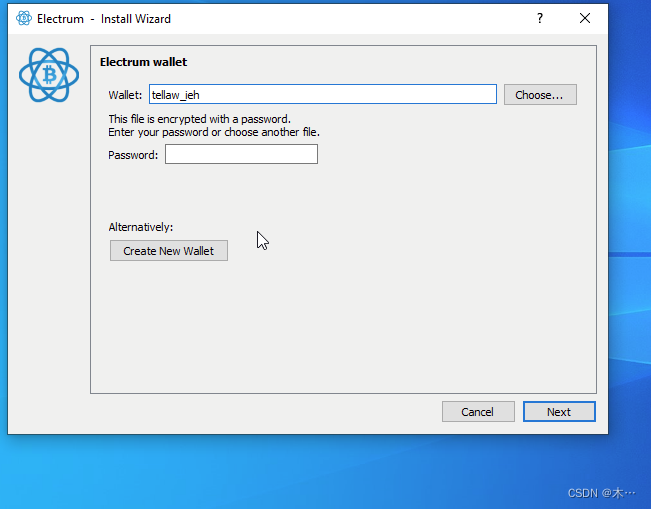Click into the Password input field
Screen dimensions: 651x509
(241, 154)
